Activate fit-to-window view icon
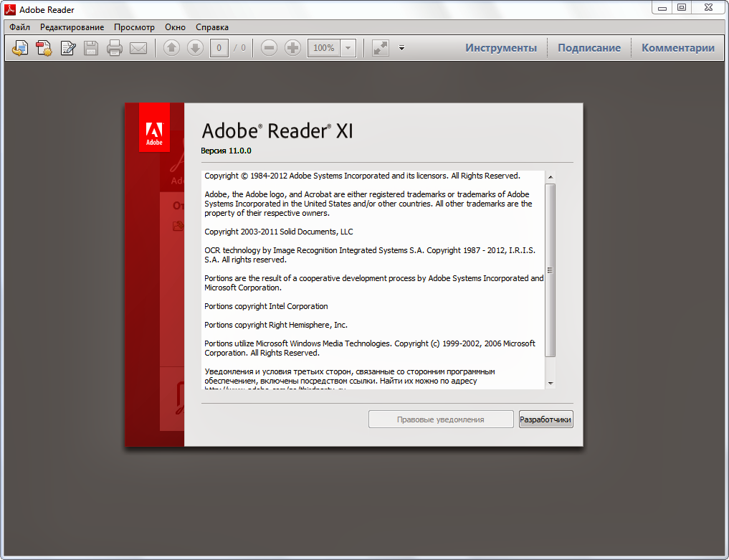Image resolution: width=729 pixels, height=560 pixels. 379,47
